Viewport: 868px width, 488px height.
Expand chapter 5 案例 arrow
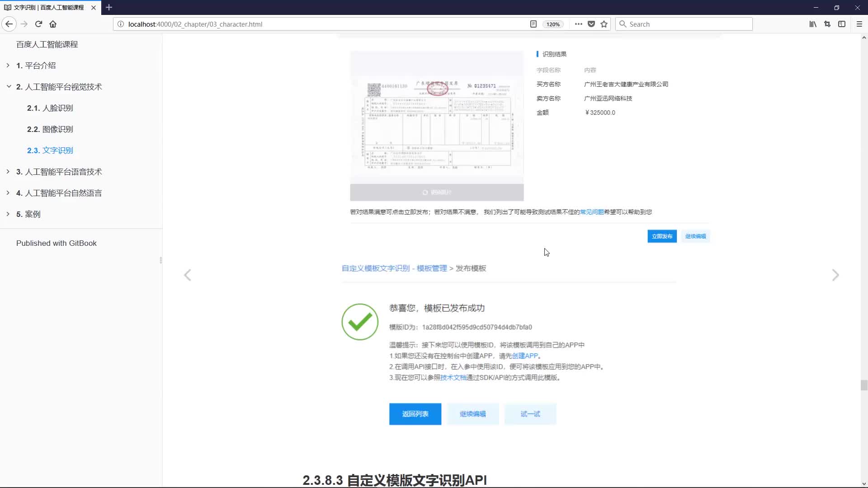click(8, 214)
